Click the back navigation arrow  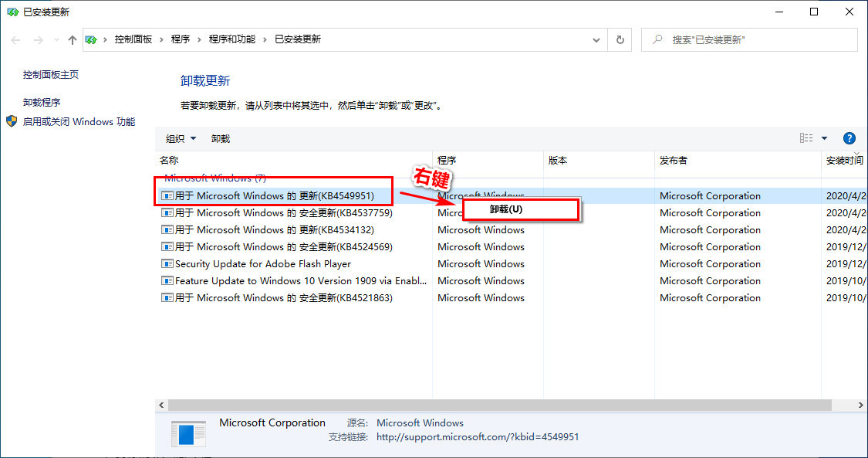click(x=15, y=40)
